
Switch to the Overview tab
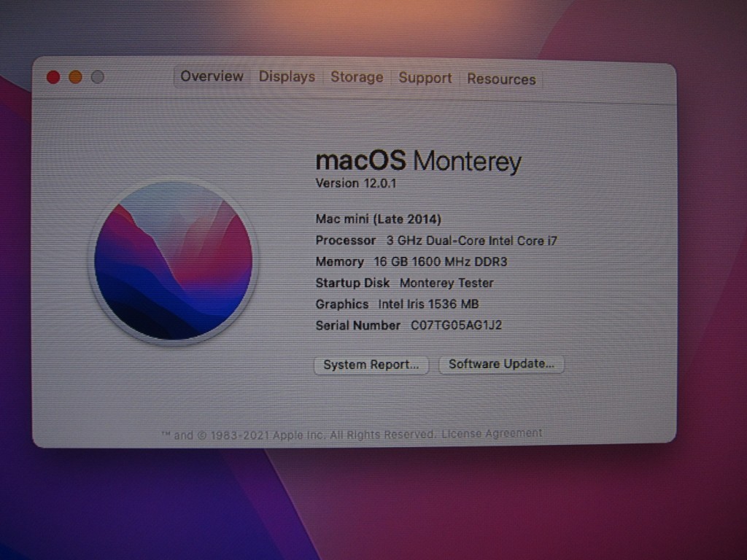coord(212,76)
